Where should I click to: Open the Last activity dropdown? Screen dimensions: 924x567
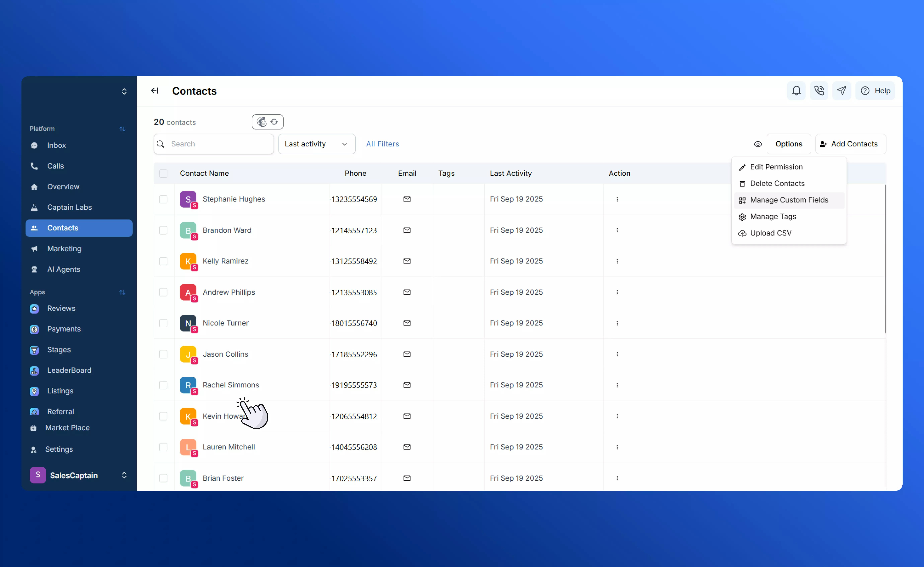(x=316, y=144)
